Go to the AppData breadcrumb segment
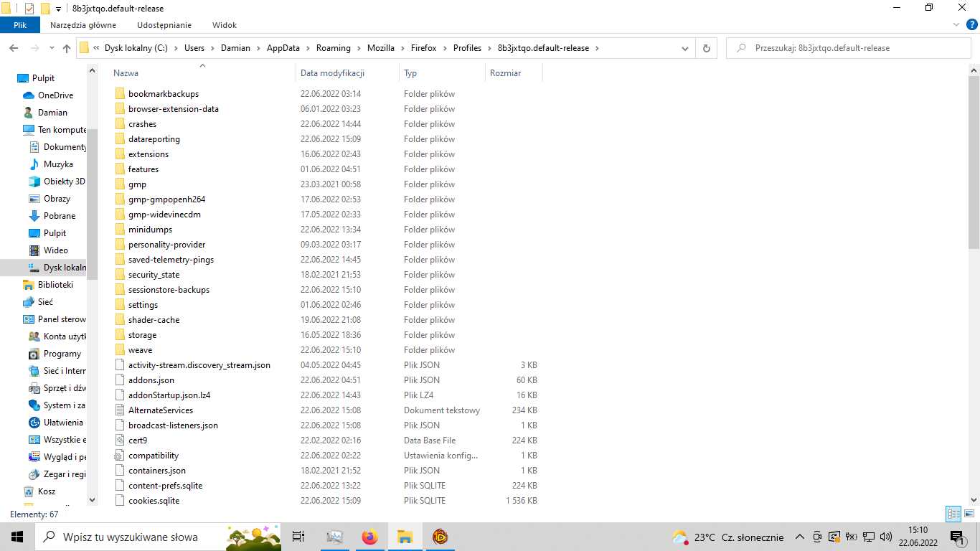Screen dimensions: 980x551 pyautogui.click(x=283, y=48)
